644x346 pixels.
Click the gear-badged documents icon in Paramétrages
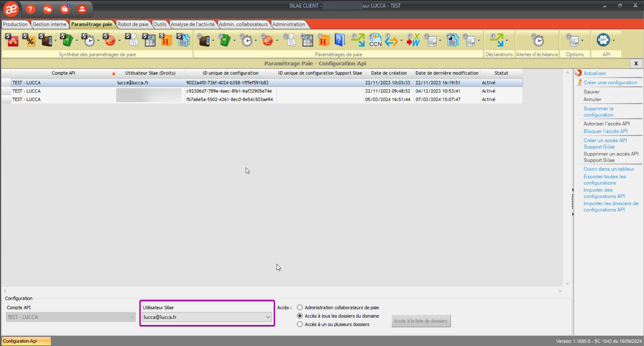tap(452, 40)
